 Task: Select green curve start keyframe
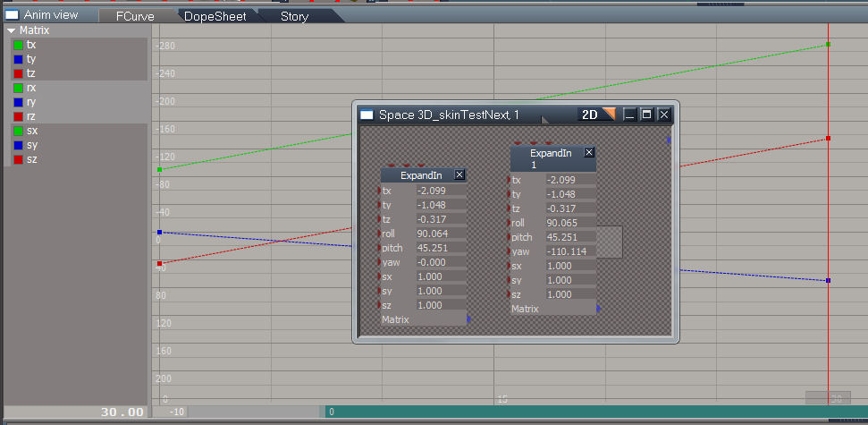pos(159,170)
